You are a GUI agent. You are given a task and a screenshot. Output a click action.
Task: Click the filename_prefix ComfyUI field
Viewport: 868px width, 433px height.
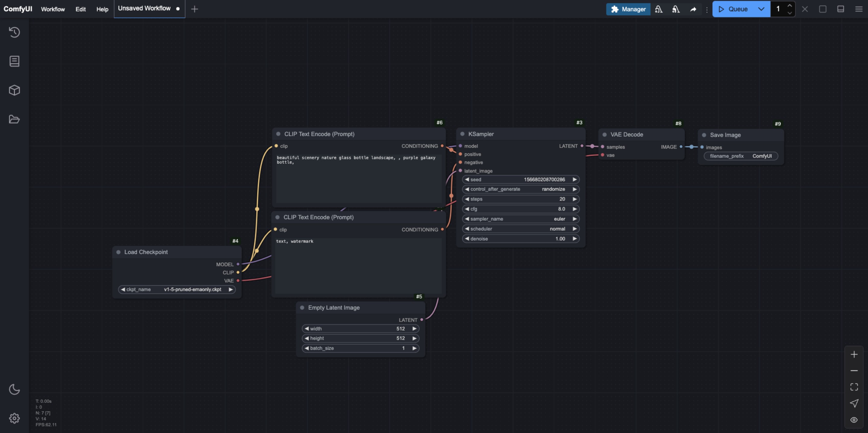click(741, 156)
